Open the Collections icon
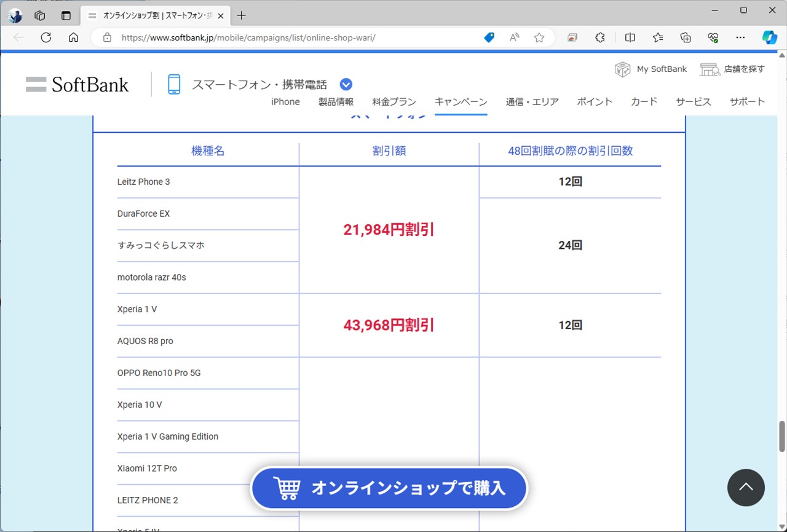The image size is (787, 532). 686,37
